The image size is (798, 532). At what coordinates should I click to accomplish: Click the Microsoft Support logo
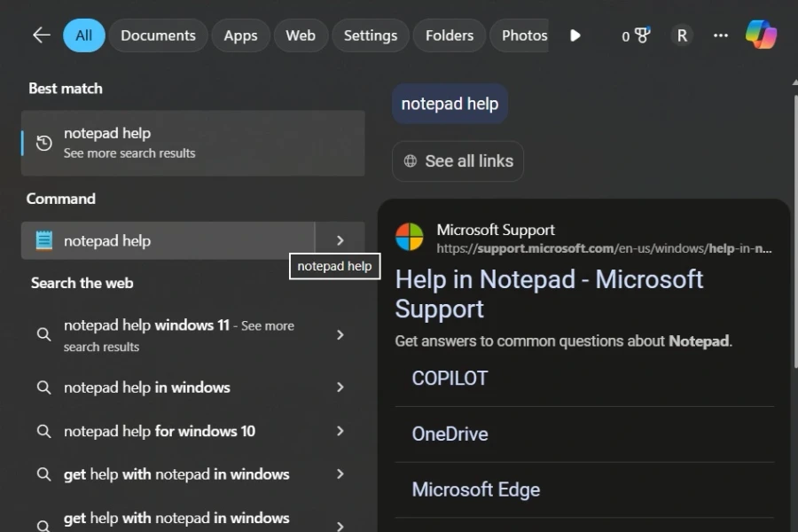[x=410, y=237]
